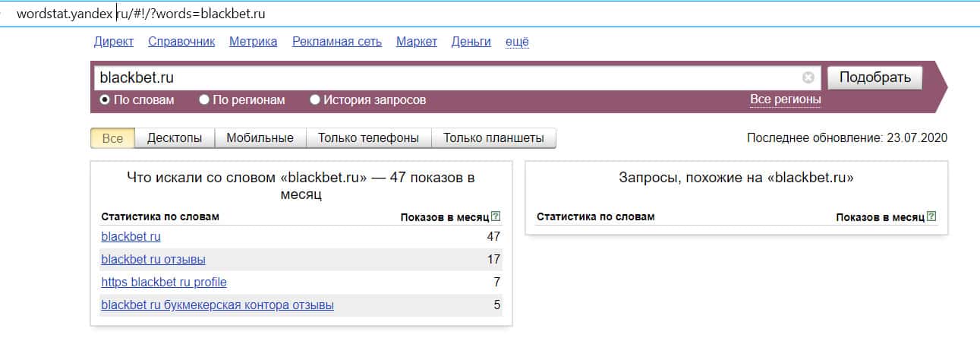Expand the "ещё" services menu

point(517,42)
